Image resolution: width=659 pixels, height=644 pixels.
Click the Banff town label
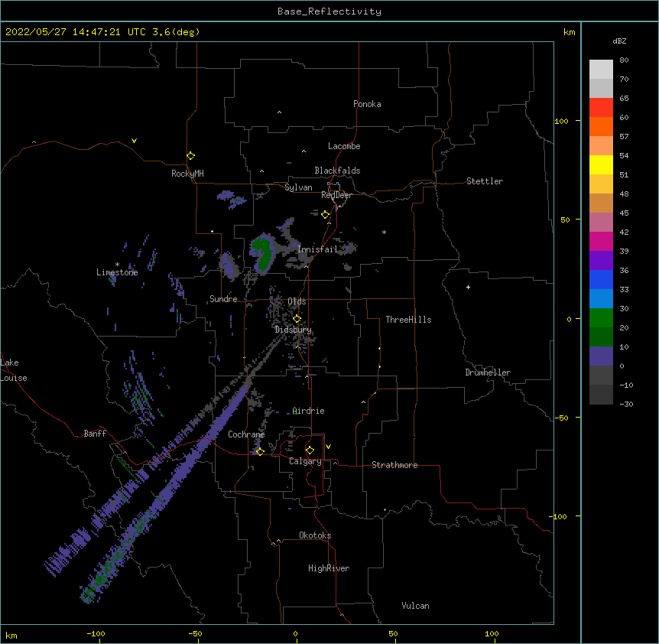point(95,434)
